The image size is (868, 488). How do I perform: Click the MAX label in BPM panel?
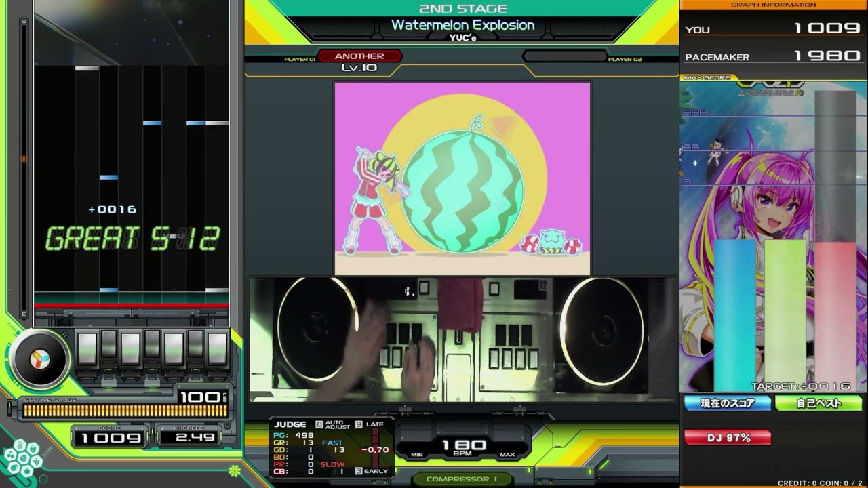509,455
